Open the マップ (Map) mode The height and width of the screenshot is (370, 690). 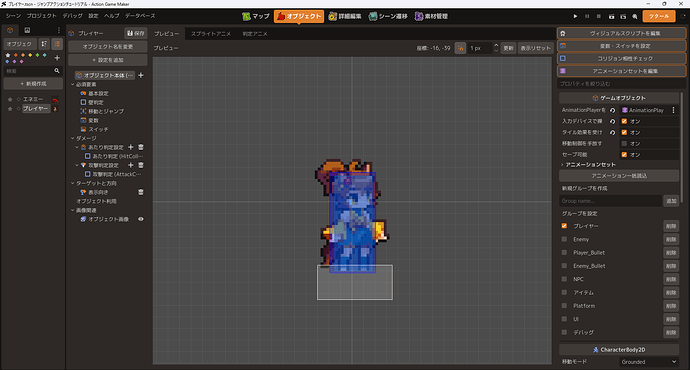tap(256, 16)
